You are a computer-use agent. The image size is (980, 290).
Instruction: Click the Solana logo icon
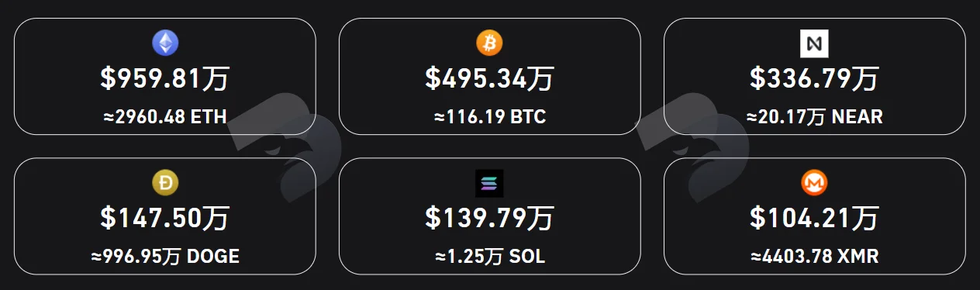pos(489,183)
